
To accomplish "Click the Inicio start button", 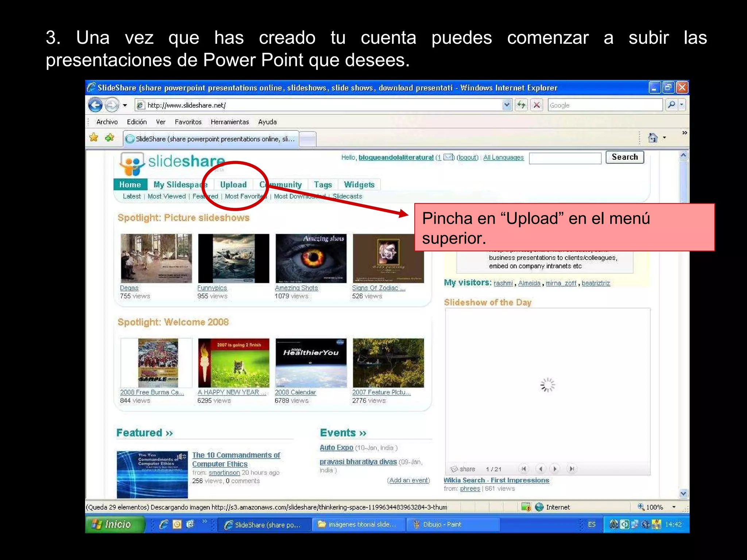I will [x=115, y=524].
